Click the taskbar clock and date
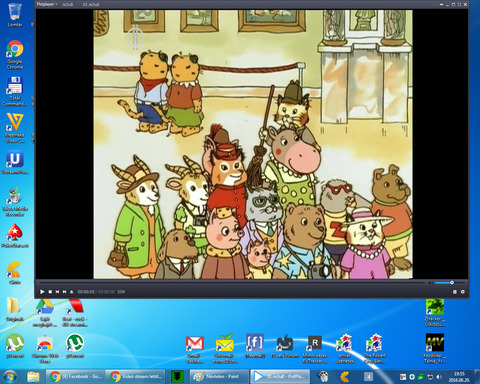The height and width of the screenshot is (384, 480). point(459,377)
